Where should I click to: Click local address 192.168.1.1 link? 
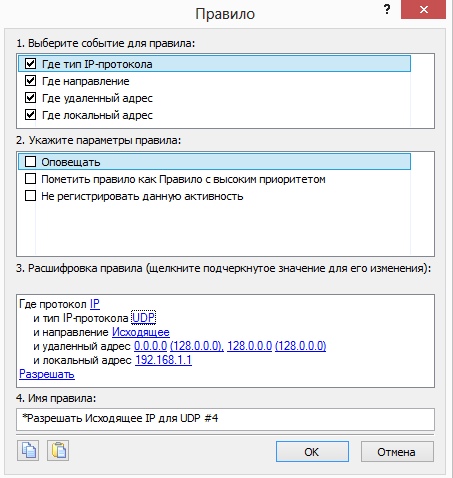(163, 360)
